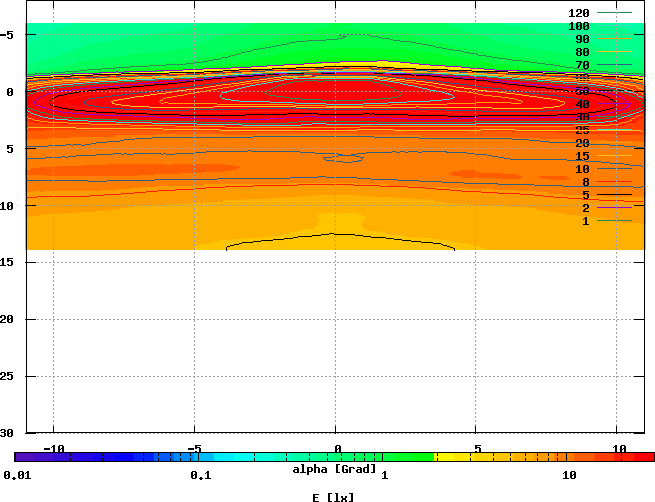Click the y-axis tick label 25
This screenshot has width=655, height=502.
(7, 376)
